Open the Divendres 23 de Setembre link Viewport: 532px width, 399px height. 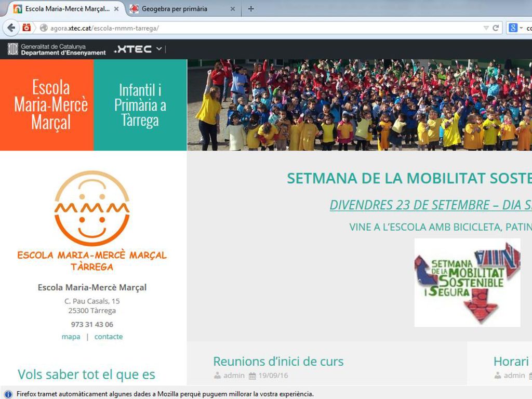click(x=431, y=205)
